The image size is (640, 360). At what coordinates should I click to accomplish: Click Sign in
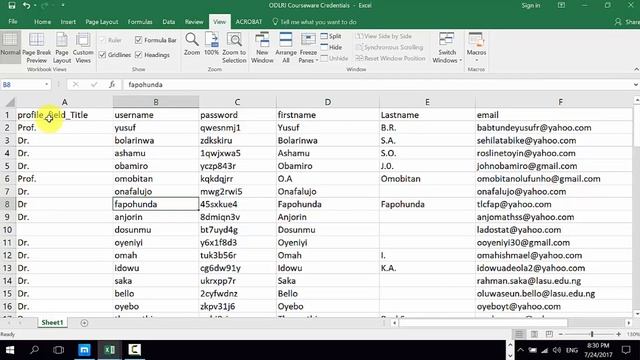pyautogui.click(x=531, y=5)
